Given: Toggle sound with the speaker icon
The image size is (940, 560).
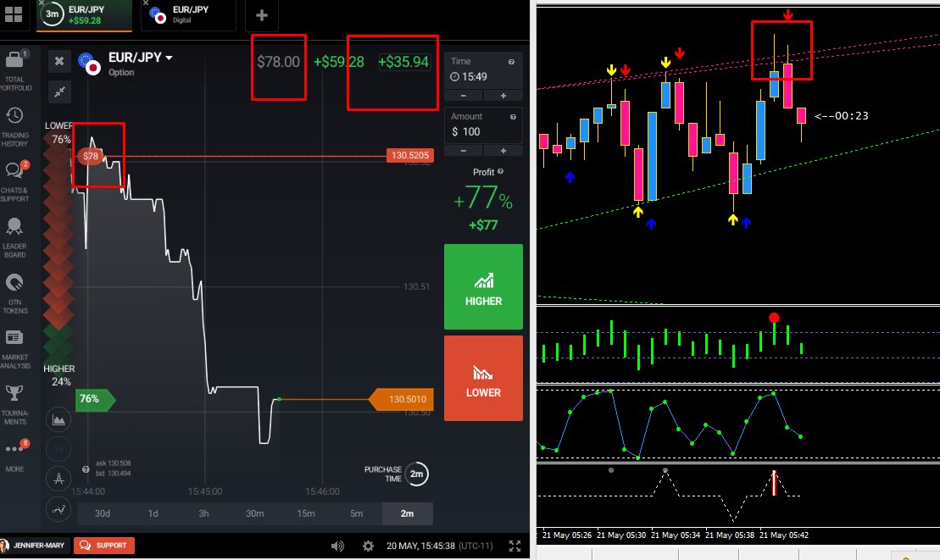Looking at the screenshot, I should click(x=337, y=546).
